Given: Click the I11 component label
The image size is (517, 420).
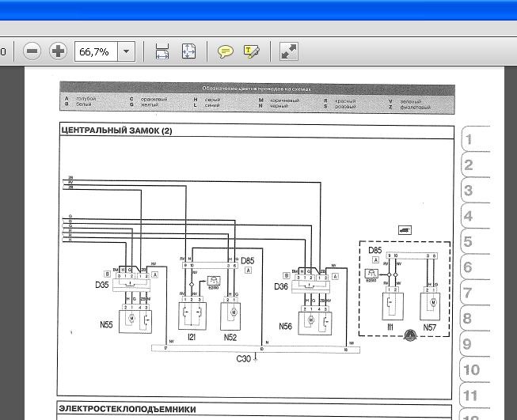Looking at the screenshot, I should [x=390, y=327].
